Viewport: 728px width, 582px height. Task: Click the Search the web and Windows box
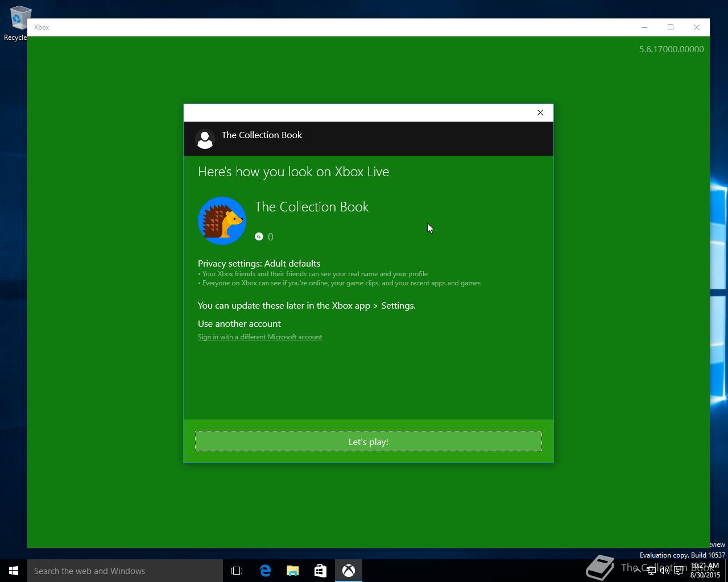coord(125,571)
